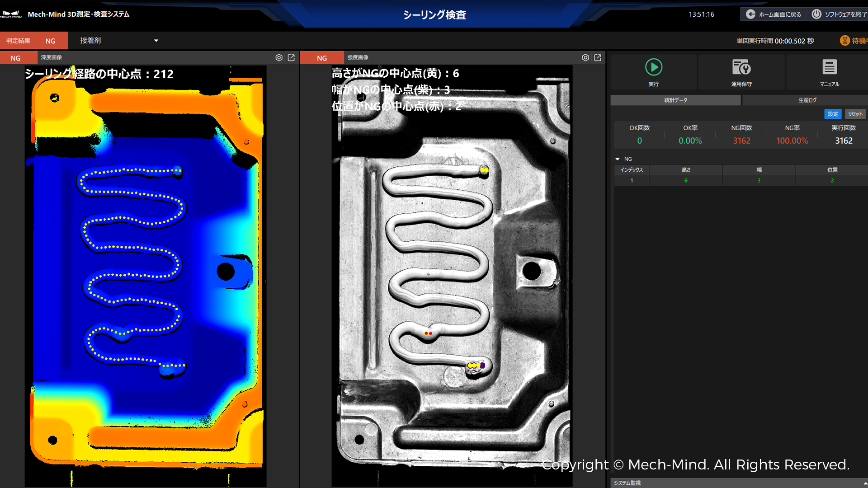Click the blue 設定 button

click(833, 114)
